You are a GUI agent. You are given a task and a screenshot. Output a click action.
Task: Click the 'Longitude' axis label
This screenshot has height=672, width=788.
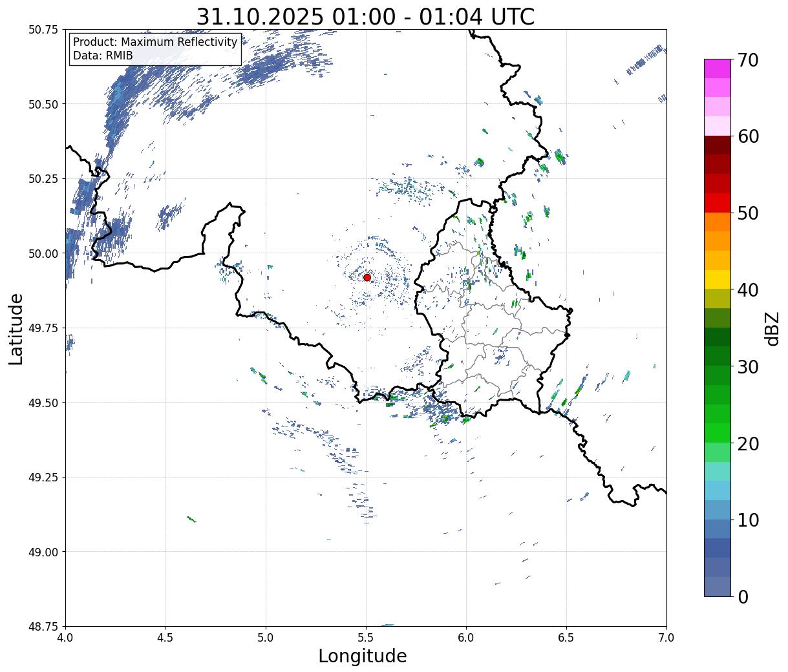coord(363,656)
